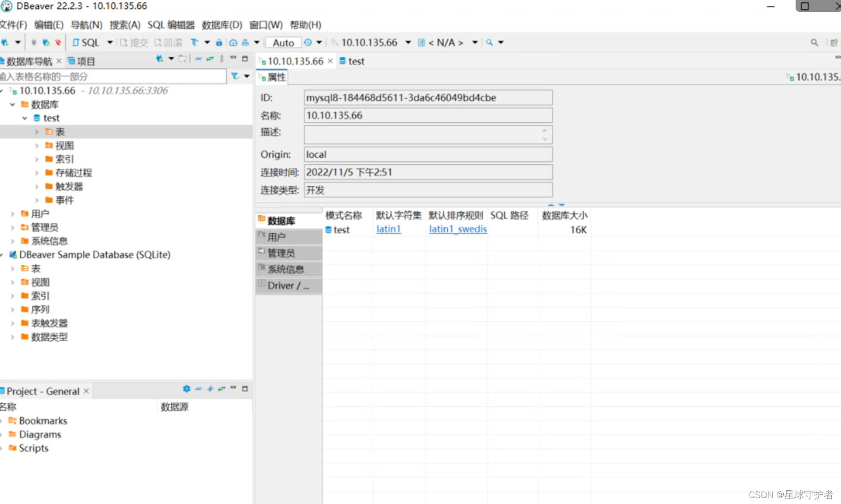Image resolution: width=841 pixels, height=504 pixels.
Task: Click the grey find magnifier at top right
Action: pyautogui.click(x=814, y=43)
